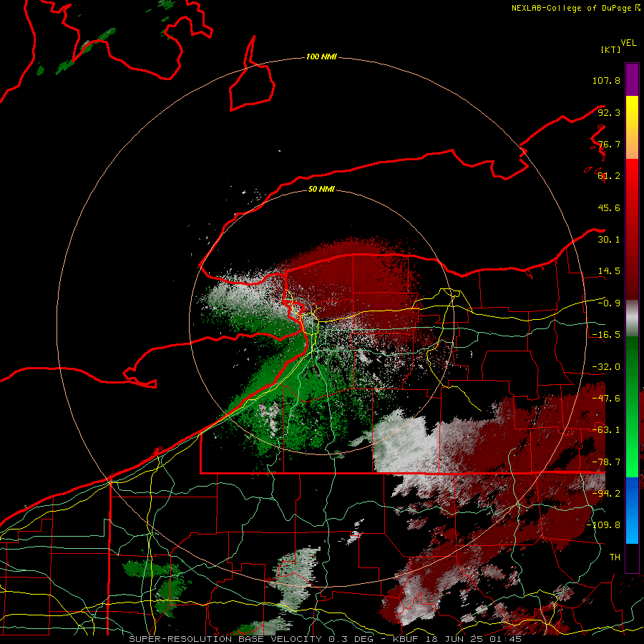Click the -0.9 legend value
This screenshot has height=644, width=644.
pyautogui.click(x=609, y=303)
